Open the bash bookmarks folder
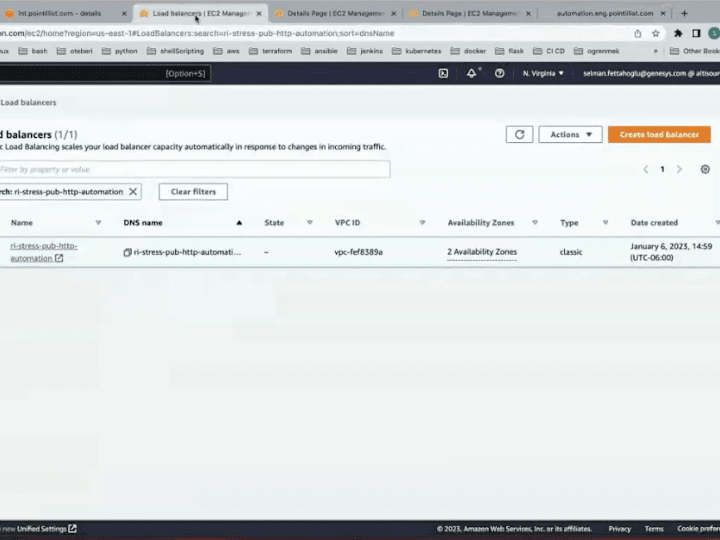Image resolution: width=720 pixels, height=540 pixels. point(33,51)
